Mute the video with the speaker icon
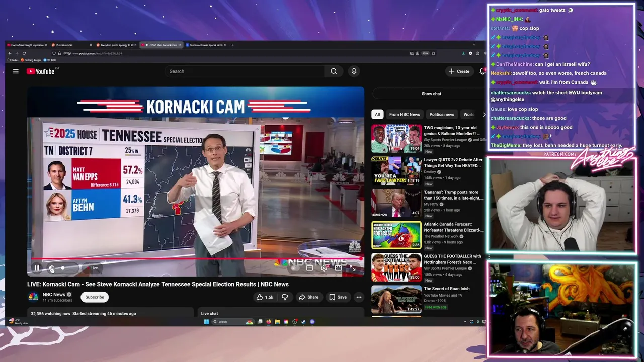The image size is (644, 362). tap(51, 268)
